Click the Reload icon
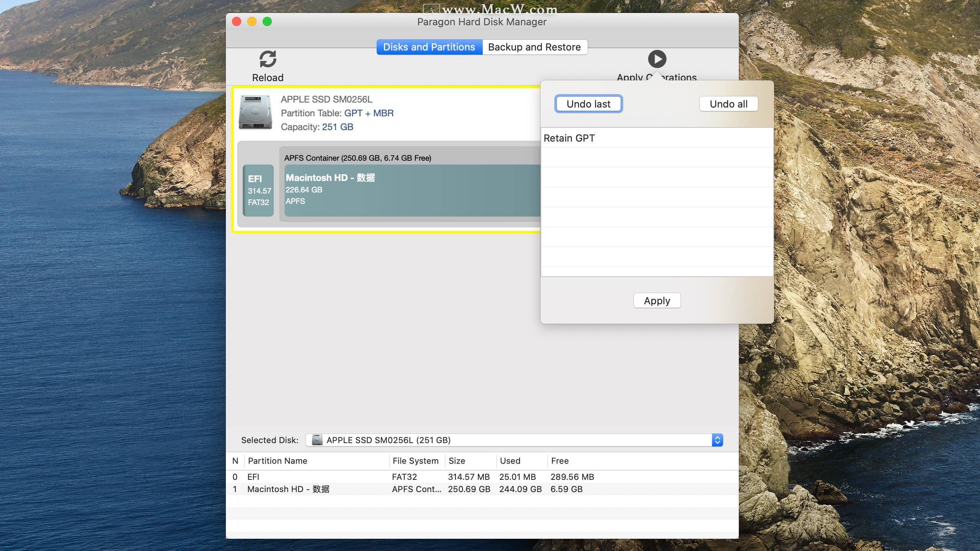Viewport: 980px width, 551px height. tap(268, 59)
